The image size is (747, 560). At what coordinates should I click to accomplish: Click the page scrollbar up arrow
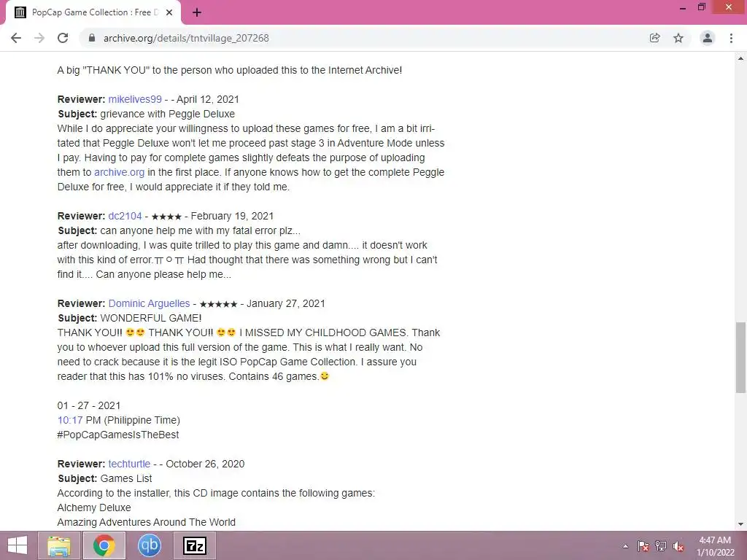tap(740, 58)
